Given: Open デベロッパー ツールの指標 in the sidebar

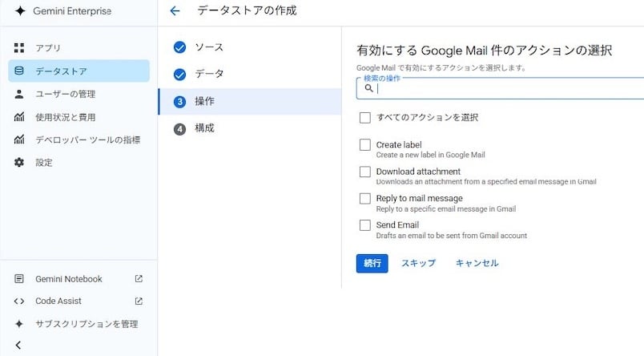Looking at the screenshot, I should click(78, 140).
